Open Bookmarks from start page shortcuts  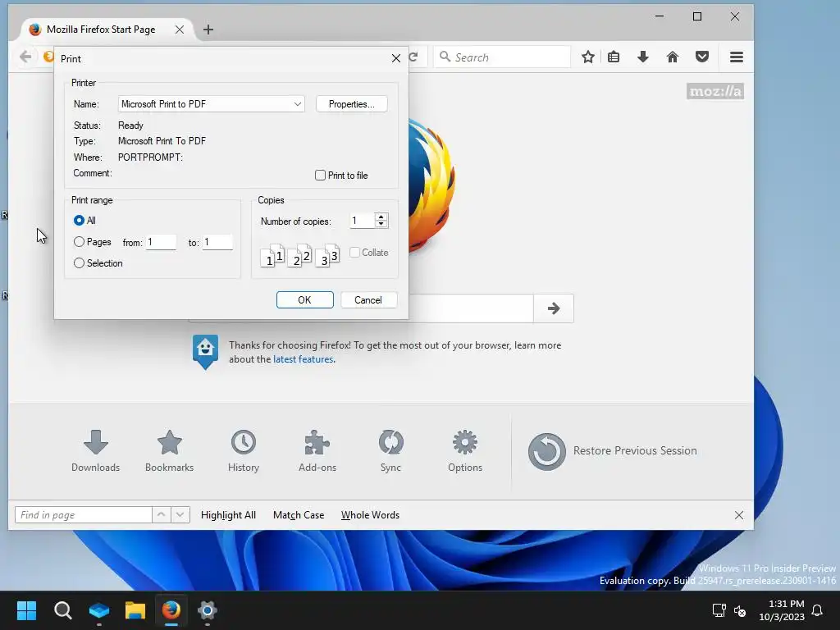169,450
